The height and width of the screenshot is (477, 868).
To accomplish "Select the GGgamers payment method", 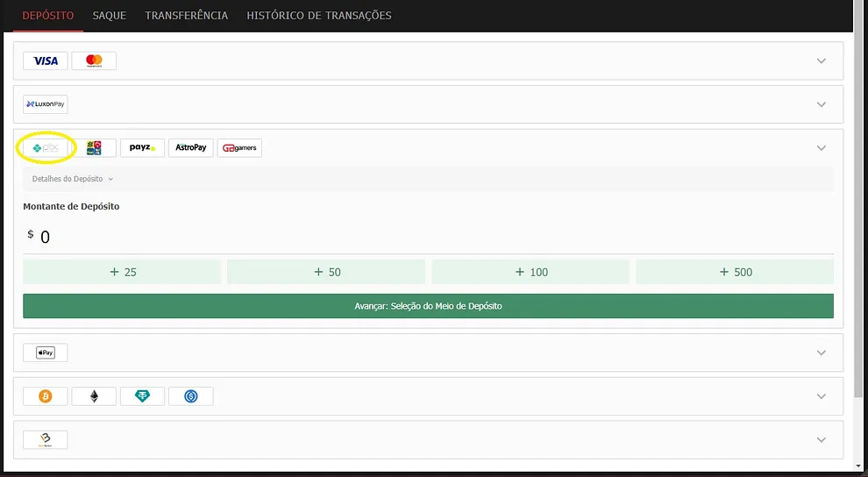I will pos(239,148).
